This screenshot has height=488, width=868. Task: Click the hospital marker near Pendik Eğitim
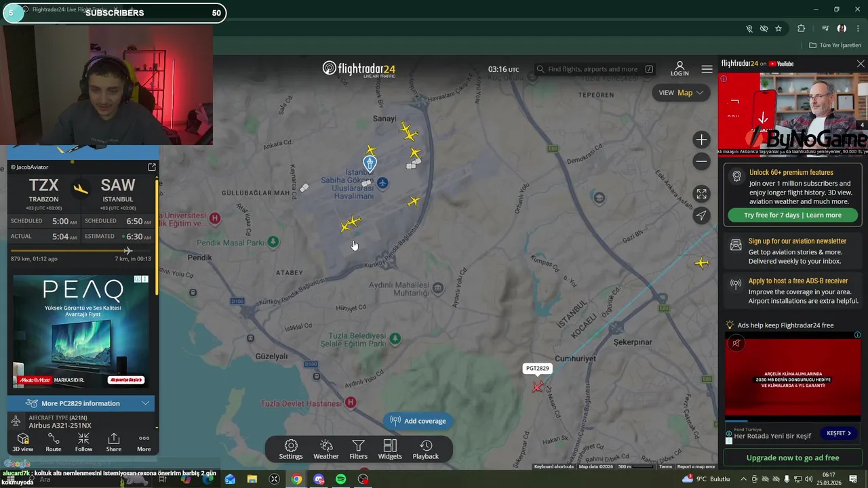[215, 218]
